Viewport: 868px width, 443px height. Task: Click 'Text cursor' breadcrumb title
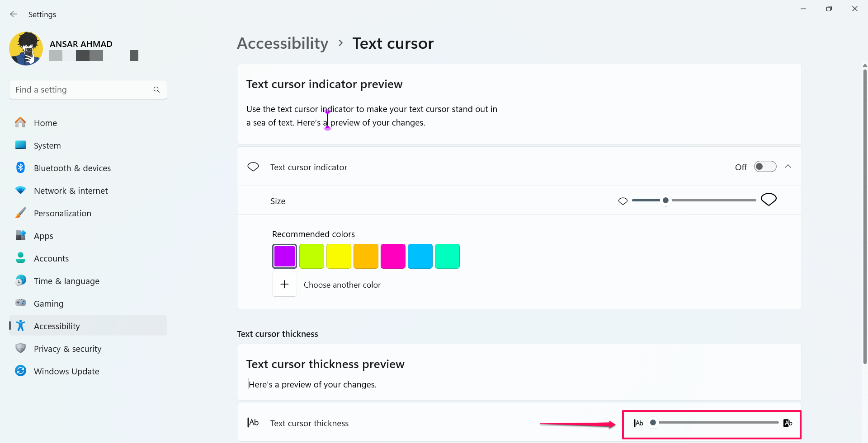pyautogui.click(x=393, y=43)
